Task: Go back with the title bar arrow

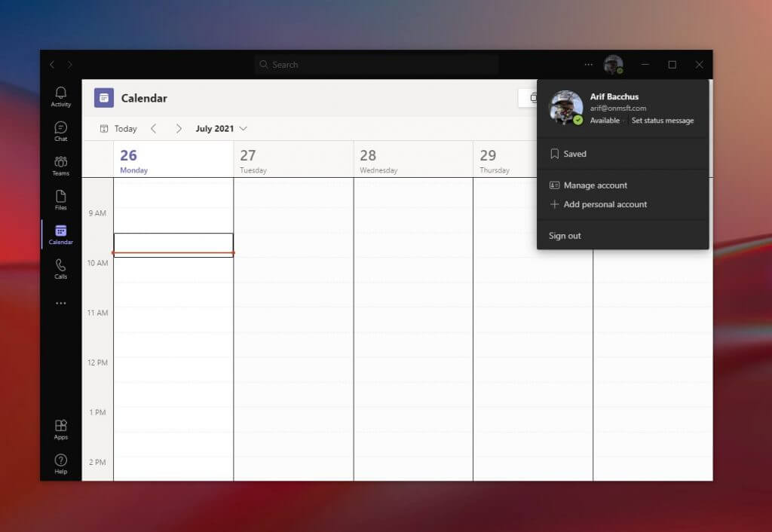Action: 52,65
